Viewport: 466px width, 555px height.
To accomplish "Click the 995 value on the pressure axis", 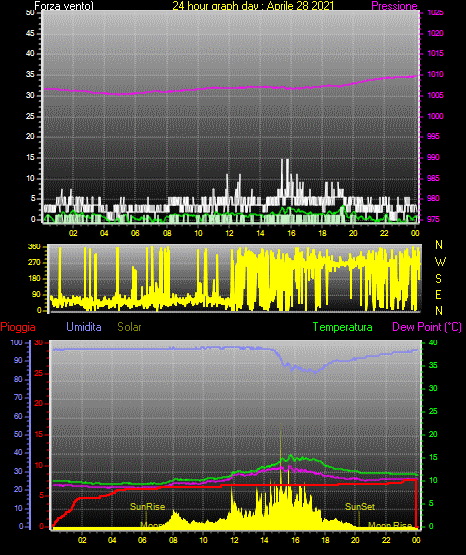I will point(433,136).
